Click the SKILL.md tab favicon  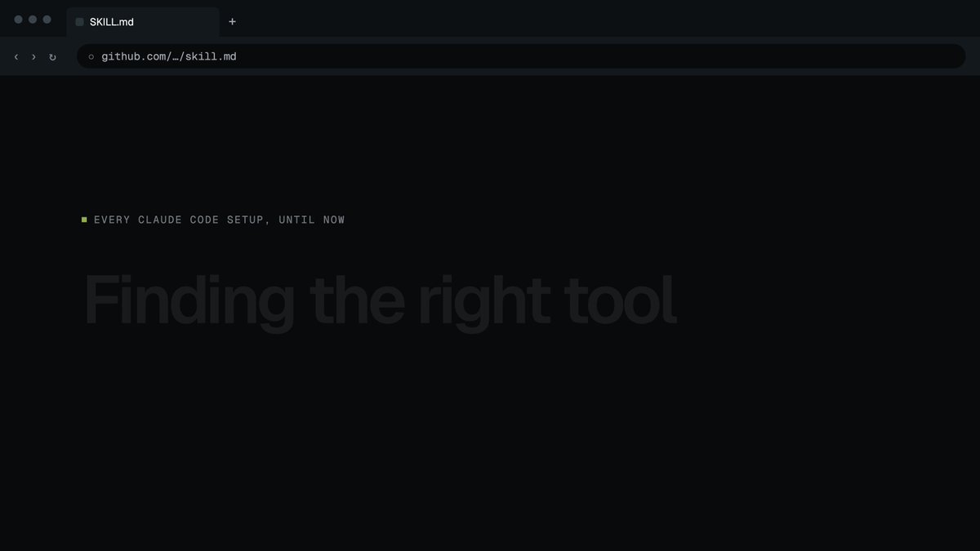80,22
